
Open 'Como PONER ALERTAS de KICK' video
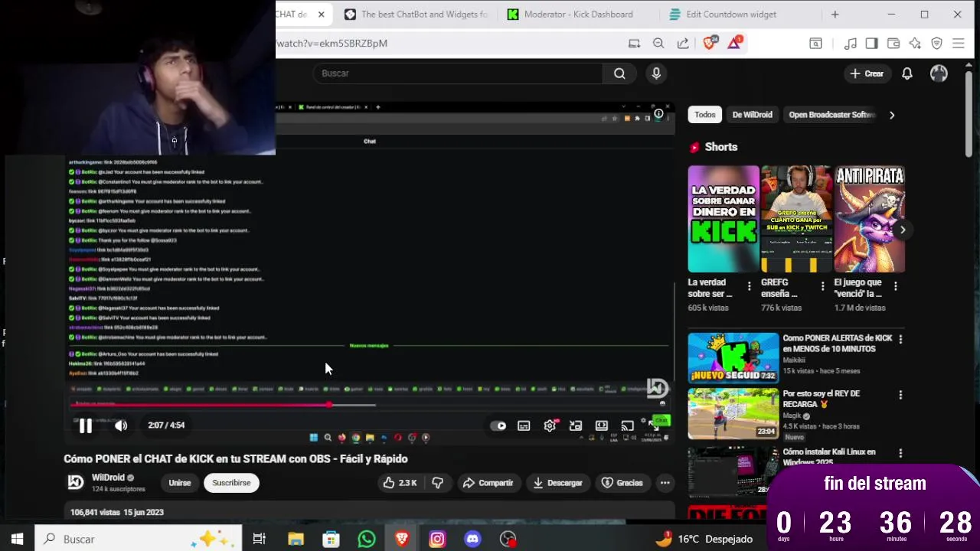733,357
